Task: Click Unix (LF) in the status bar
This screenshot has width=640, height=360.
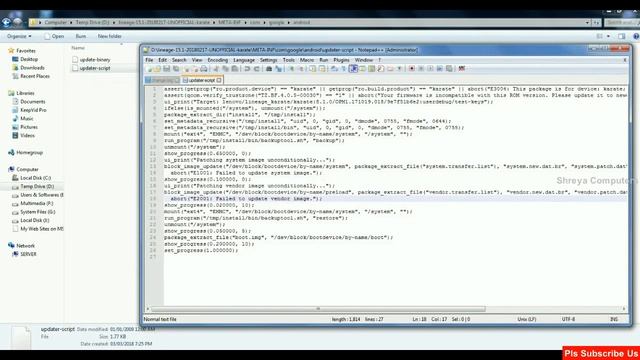Action: click(527, 319)
